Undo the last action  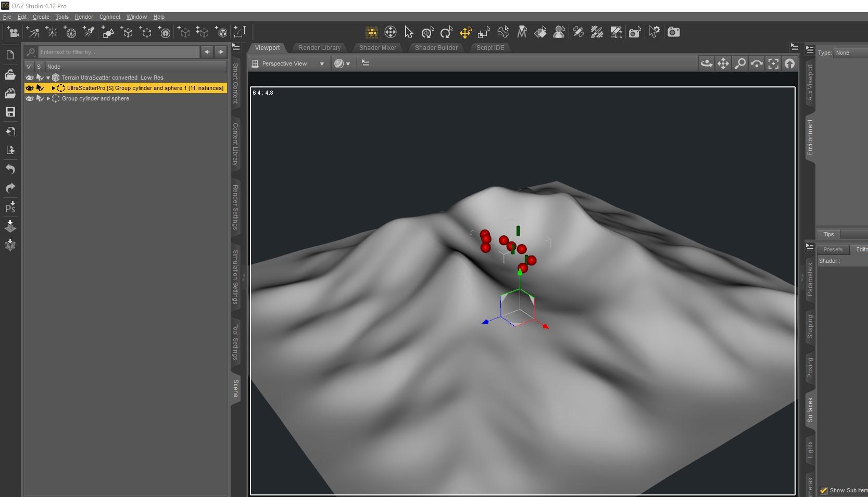10,169
